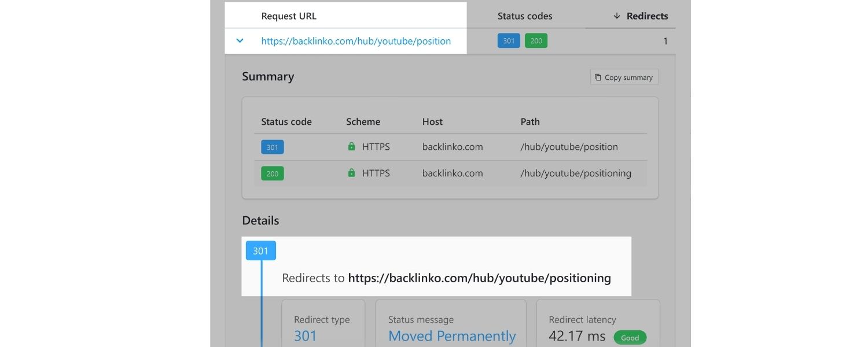Select the blue 301 status code badge
Viewport: 868px width, 347px height.
[508, 40]
